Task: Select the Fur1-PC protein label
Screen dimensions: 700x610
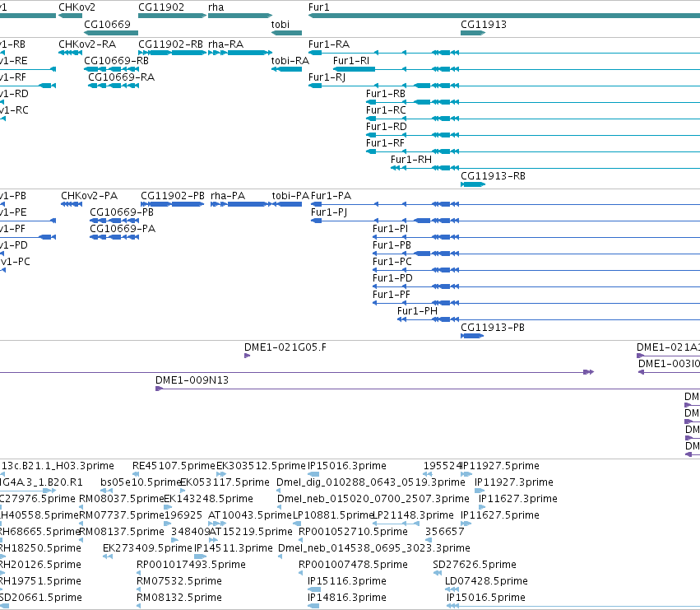Action: [392, 262]
